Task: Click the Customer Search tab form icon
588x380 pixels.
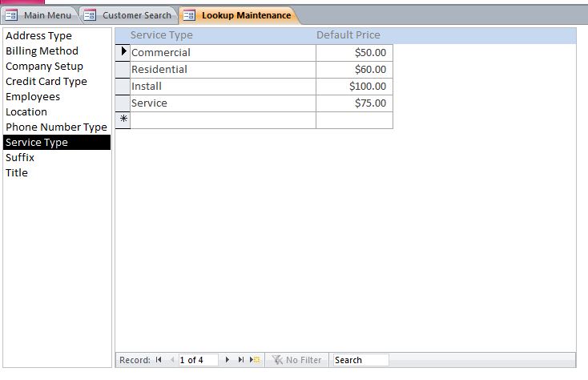Action: [x=90, y=15]
